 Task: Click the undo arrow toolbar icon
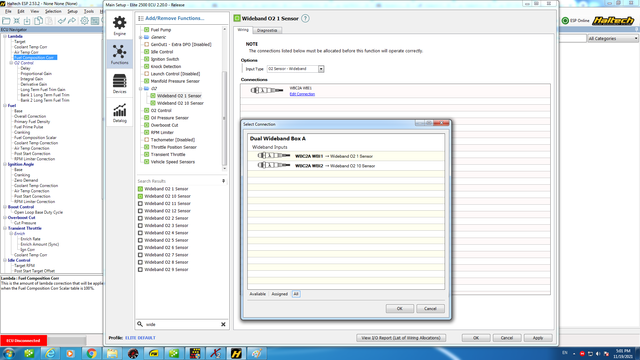[x=62, y=20]
